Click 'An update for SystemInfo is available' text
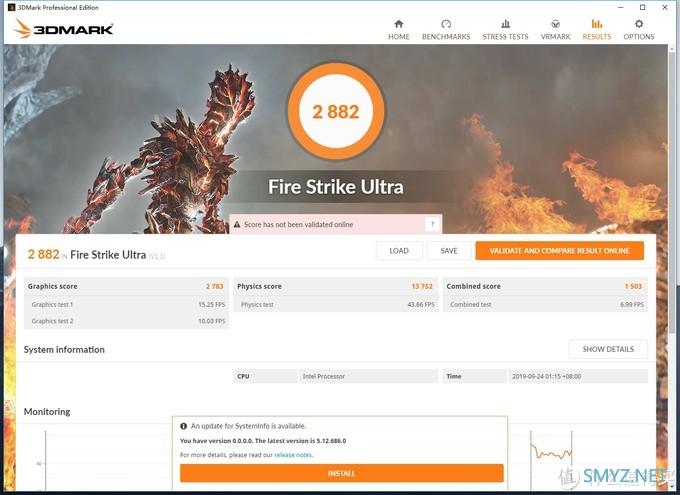The height and width of the screenshot is (495, 680). point(248,426)
